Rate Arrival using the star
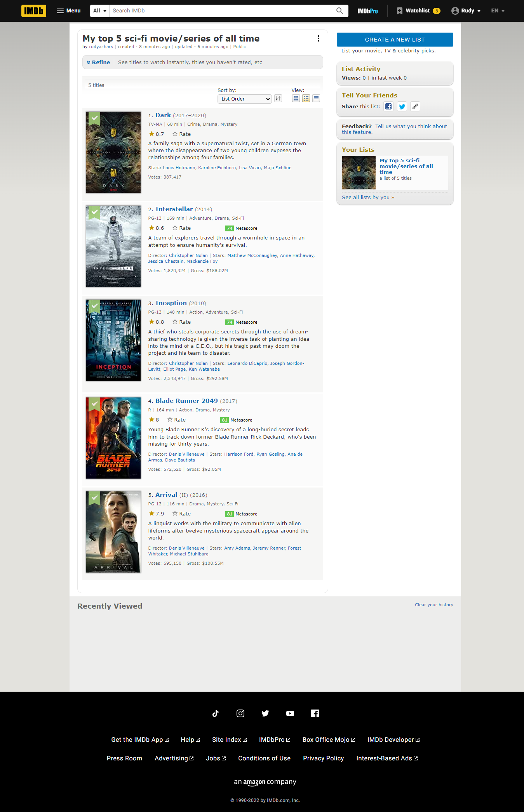 [x=181, y=514]
